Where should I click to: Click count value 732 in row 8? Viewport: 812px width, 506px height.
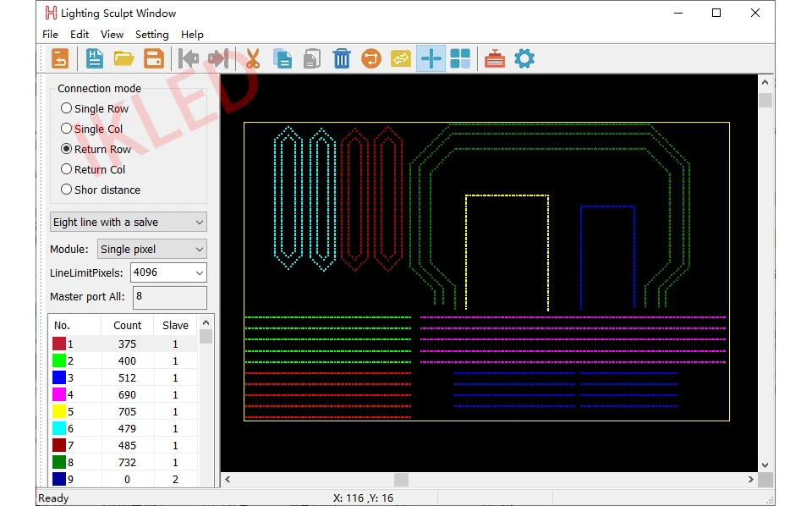127,462
